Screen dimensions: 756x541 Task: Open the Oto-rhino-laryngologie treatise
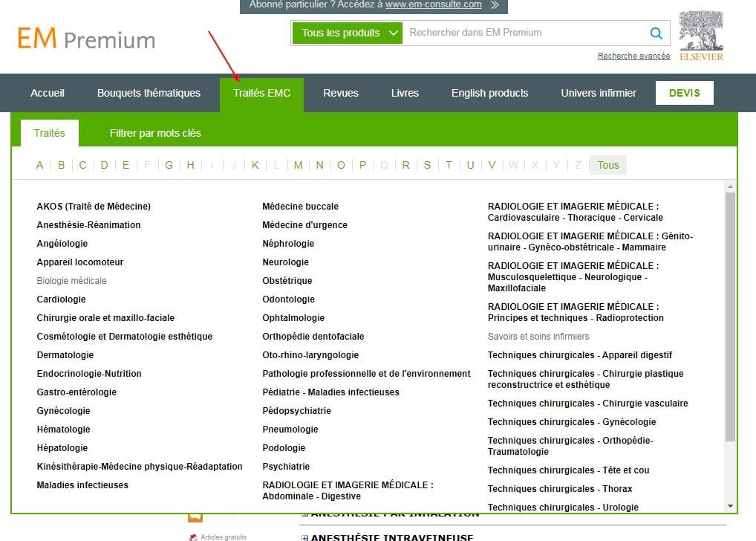(310, 355)
